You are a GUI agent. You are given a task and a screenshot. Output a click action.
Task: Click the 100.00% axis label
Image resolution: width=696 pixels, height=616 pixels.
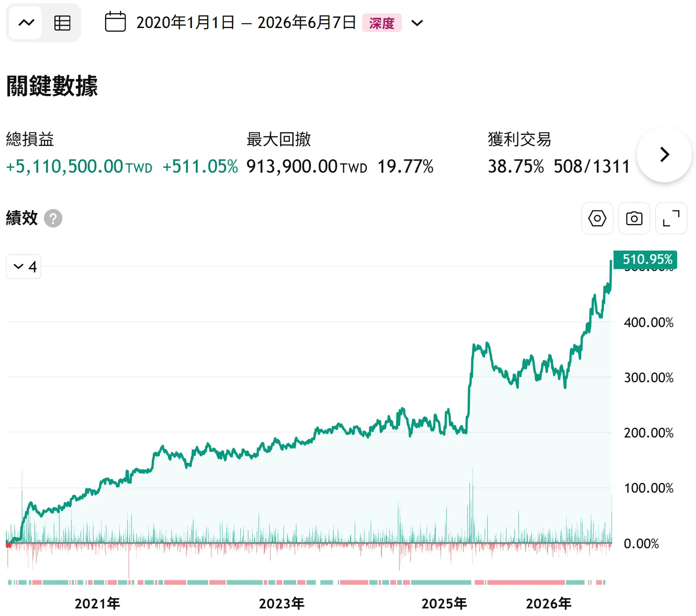[648, 488]
